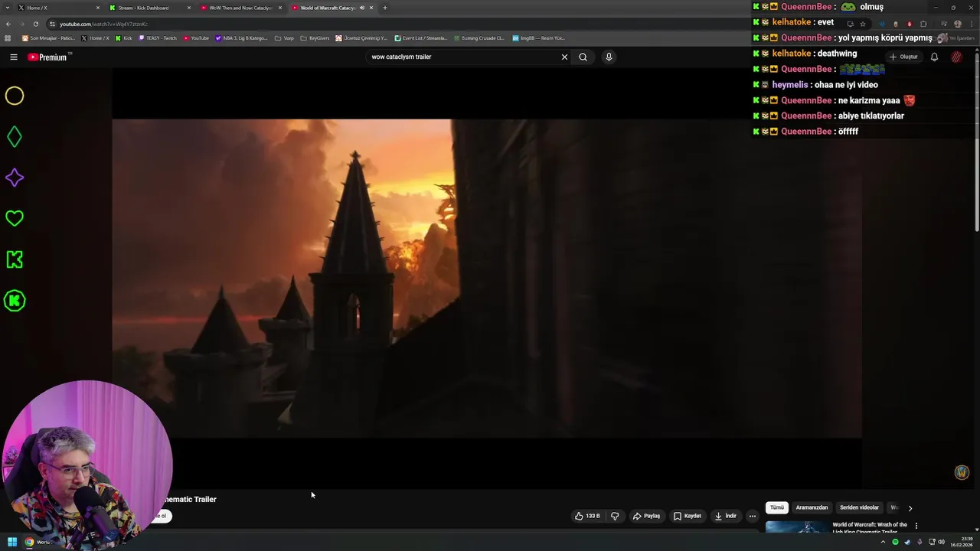
Task: Click the WoW emblem at video corner
Action: (x=962, y=472)
